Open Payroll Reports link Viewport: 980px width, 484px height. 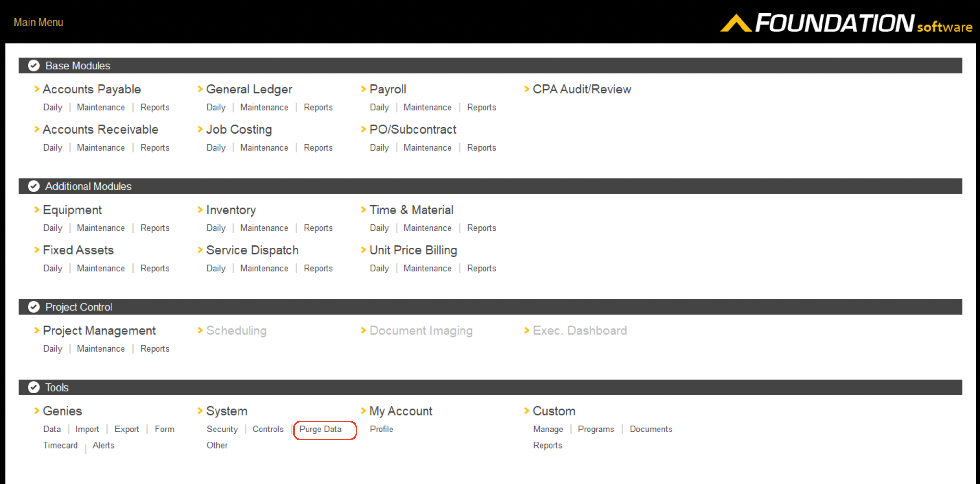pyautogui.click(x=482, y=107)
